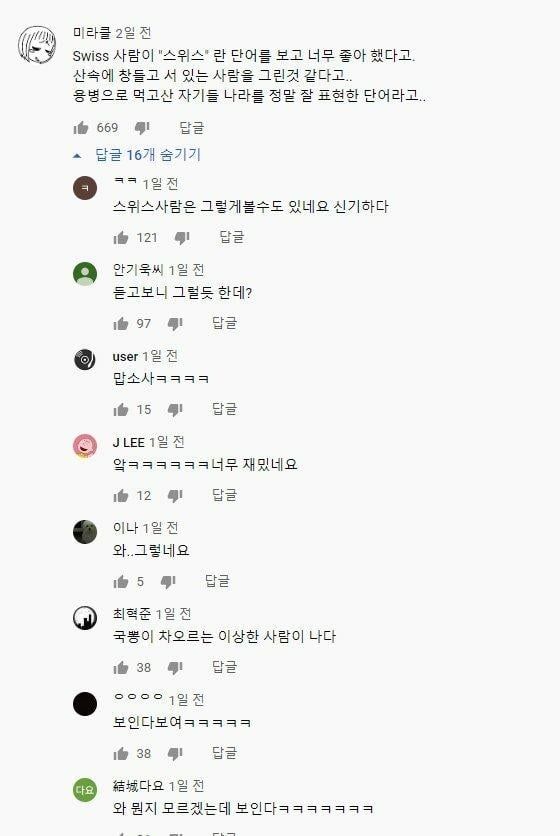Image resolution: width=560 pixels, height=836 pixels.
Task: Open 이나's channel via username
Action: tap(125, 528)
